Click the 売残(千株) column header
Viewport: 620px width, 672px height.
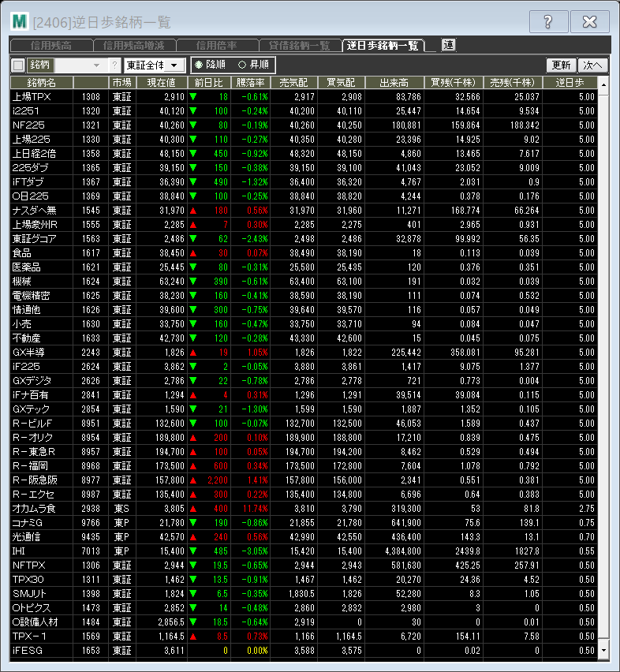513,83
